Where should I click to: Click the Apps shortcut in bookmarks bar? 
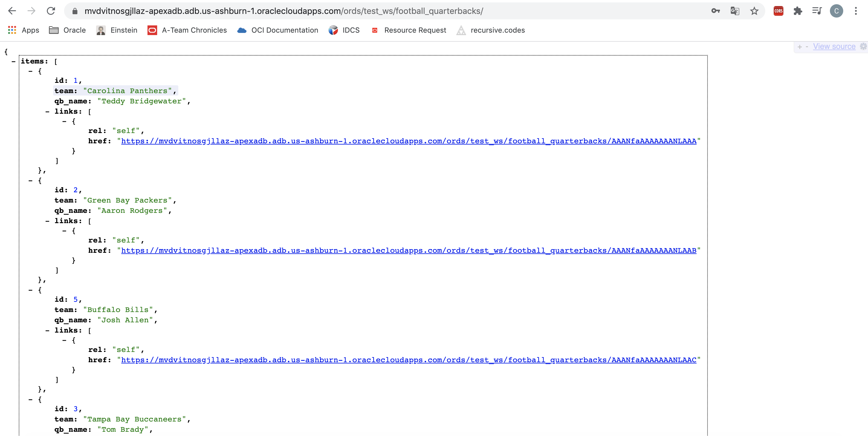click(23, 30)
